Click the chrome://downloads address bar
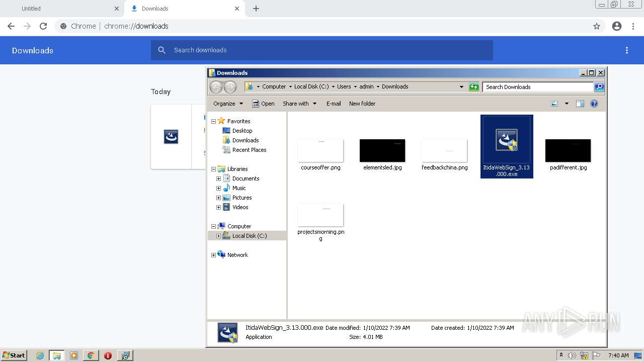Screen dimensions: 644x362 pos(322,26)
